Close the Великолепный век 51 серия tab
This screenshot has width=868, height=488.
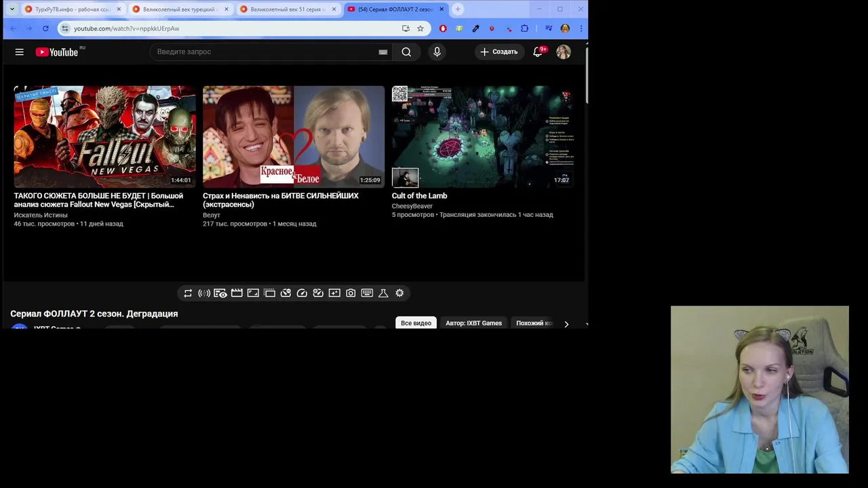pyautogui.click(x=334, y=9)
